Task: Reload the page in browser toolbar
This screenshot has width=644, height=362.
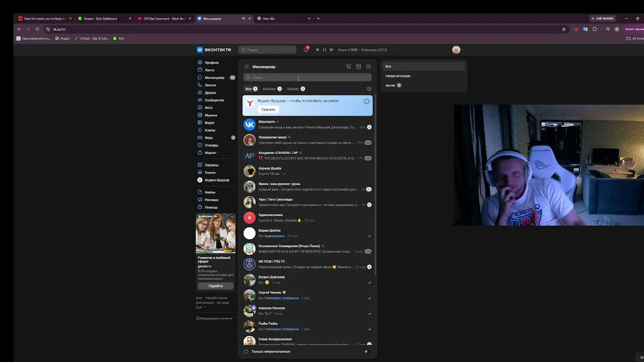Action: click(x=37, y=29)
